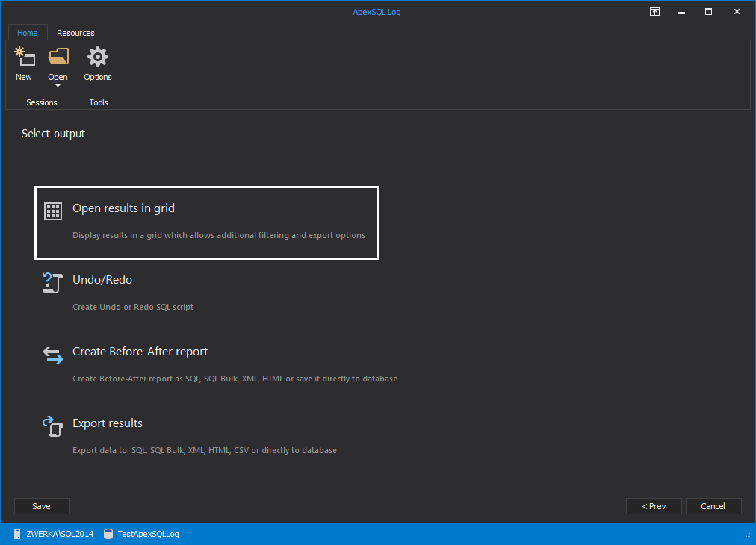Switch to the Resources tab
Image resolution: width=756 pixels, height=545 pixels.
[75, 33]
